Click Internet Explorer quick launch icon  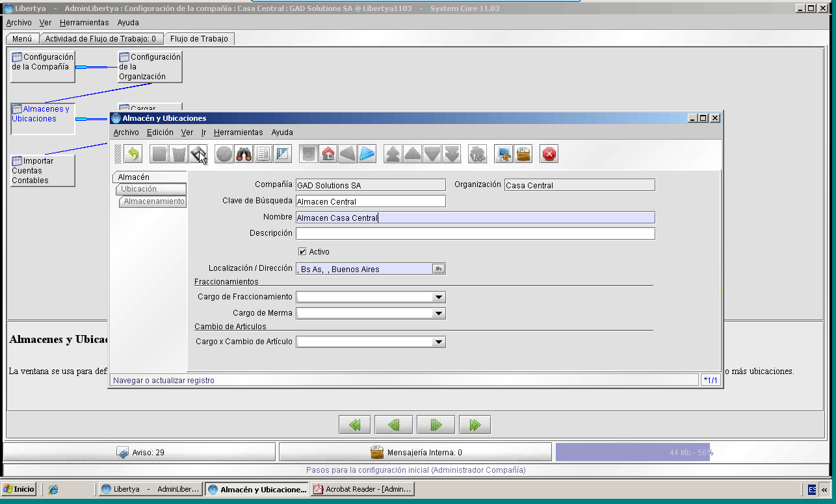53,489
